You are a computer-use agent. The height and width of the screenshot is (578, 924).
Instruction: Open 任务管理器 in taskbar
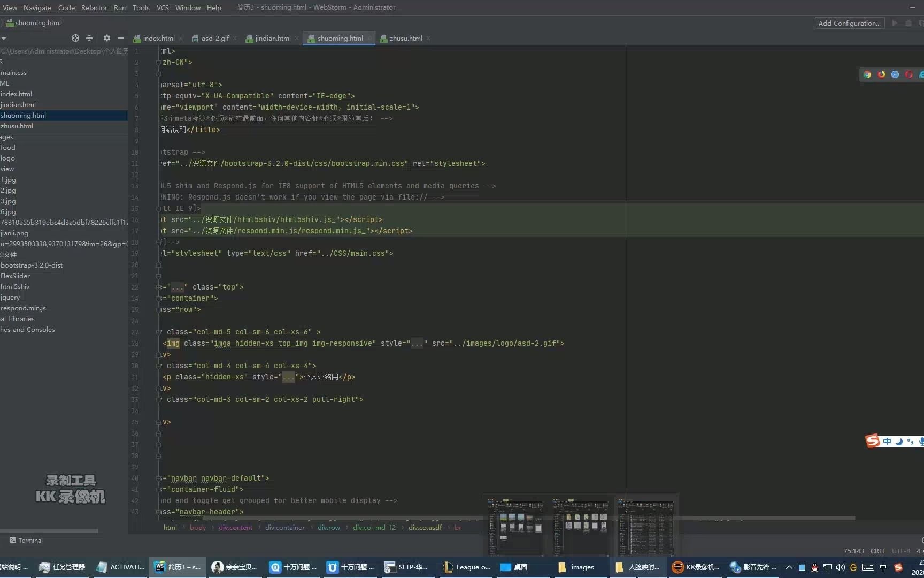pos(63,567)
